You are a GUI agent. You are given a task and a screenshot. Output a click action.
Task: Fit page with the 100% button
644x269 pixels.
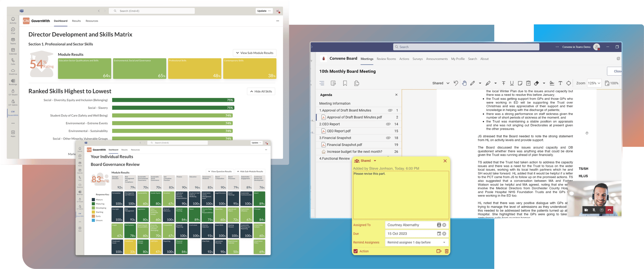coord(611,83)
